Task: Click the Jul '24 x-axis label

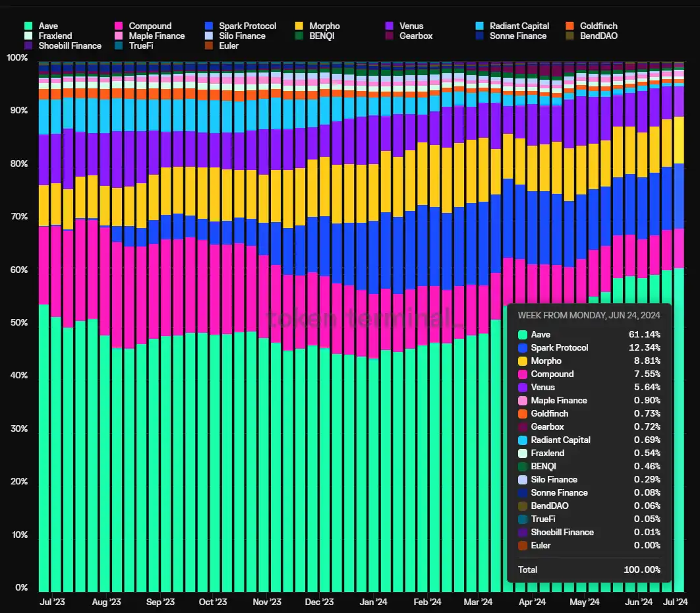Action: [x=675, y=602]
